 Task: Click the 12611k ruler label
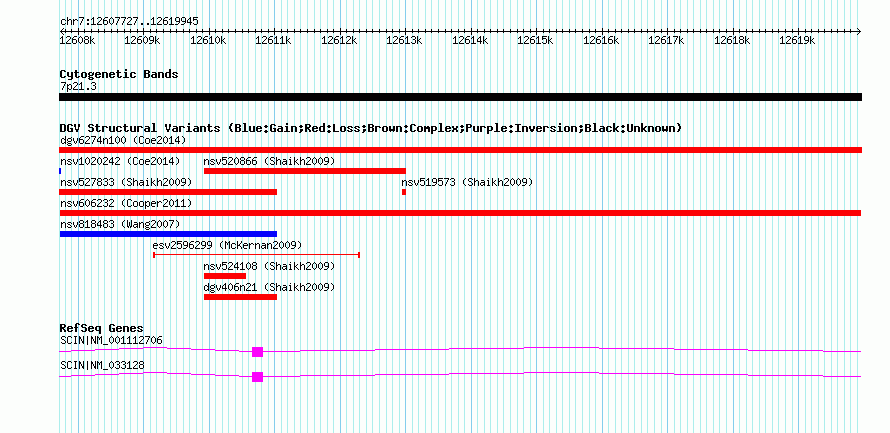pyautogui.click(x=274, y=40)
